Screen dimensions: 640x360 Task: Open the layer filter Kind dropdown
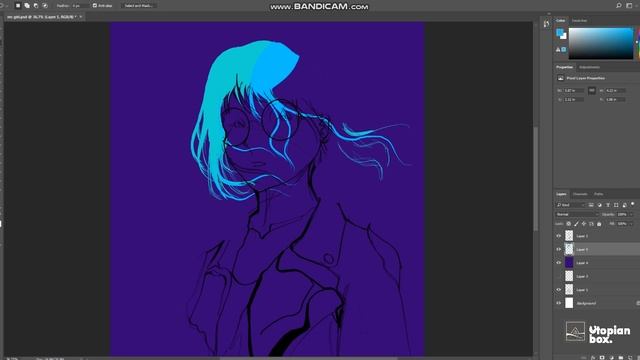(x=571, y=205)
